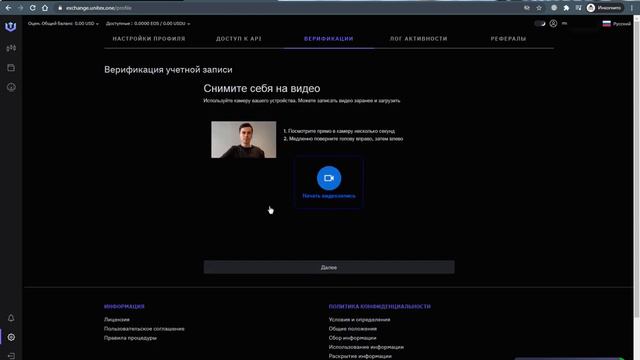Open notifications bell in the sidebar
640x360 pixels.
click(11, 318)
